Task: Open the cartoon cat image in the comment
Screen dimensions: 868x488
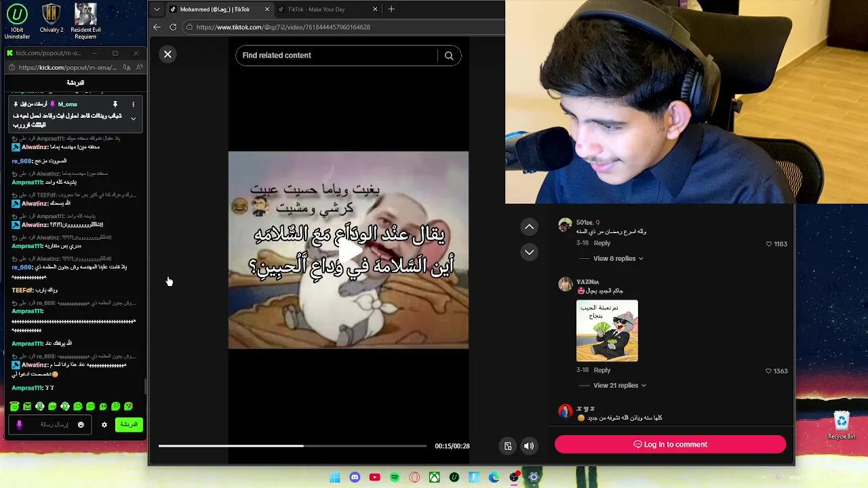Action: pyautogui.click(x=607, y=331)
